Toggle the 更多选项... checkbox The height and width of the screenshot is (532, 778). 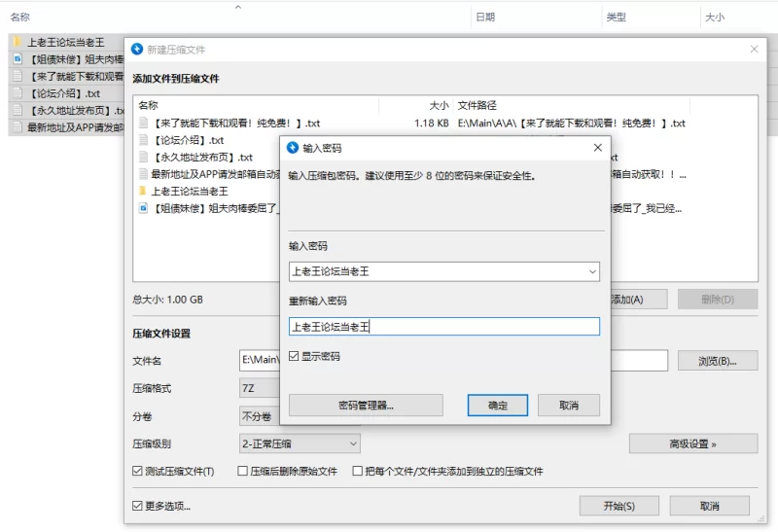click(x=137, y=505)
